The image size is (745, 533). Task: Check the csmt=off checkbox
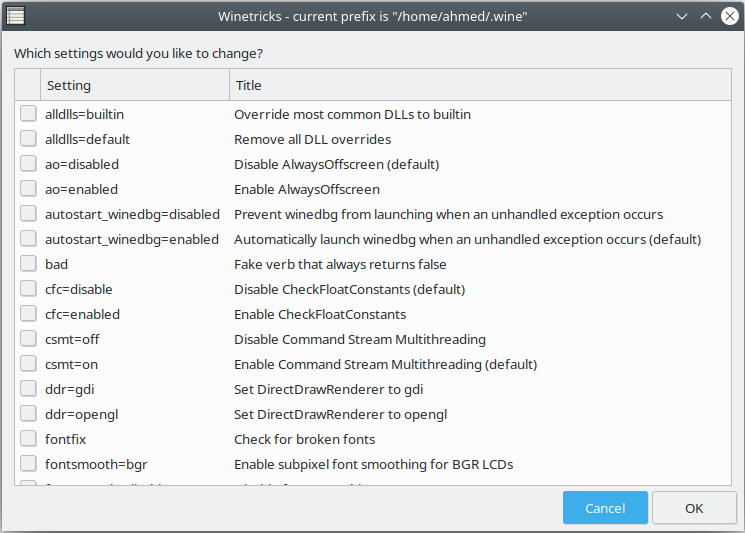pyautogui.click(x=28, y=339)
